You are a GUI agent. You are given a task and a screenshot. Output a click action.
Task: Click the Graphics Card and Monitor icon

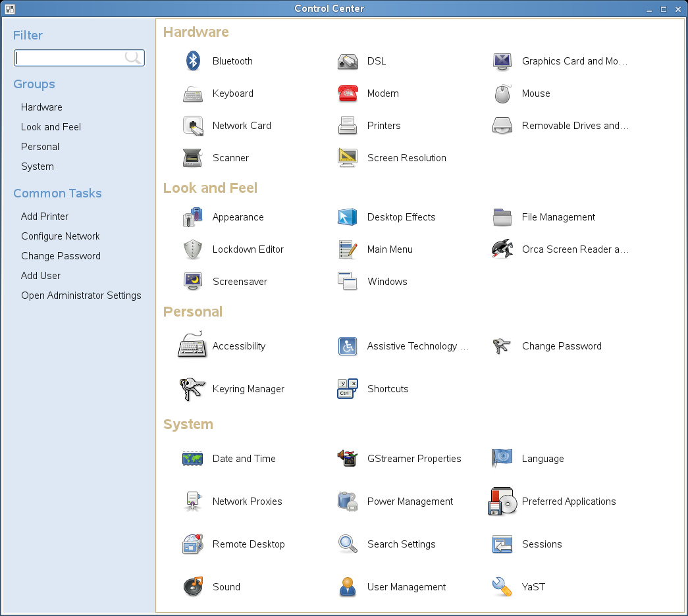coord(502,61)
